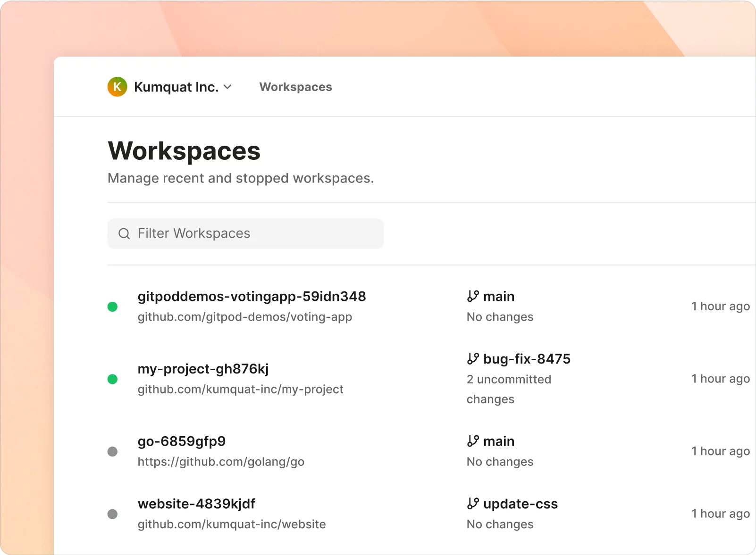Image resolution: width=756 pixels, height=555 pixels.
Task: Open the my-project-gh876kj workspace
Action: [203, 369]
